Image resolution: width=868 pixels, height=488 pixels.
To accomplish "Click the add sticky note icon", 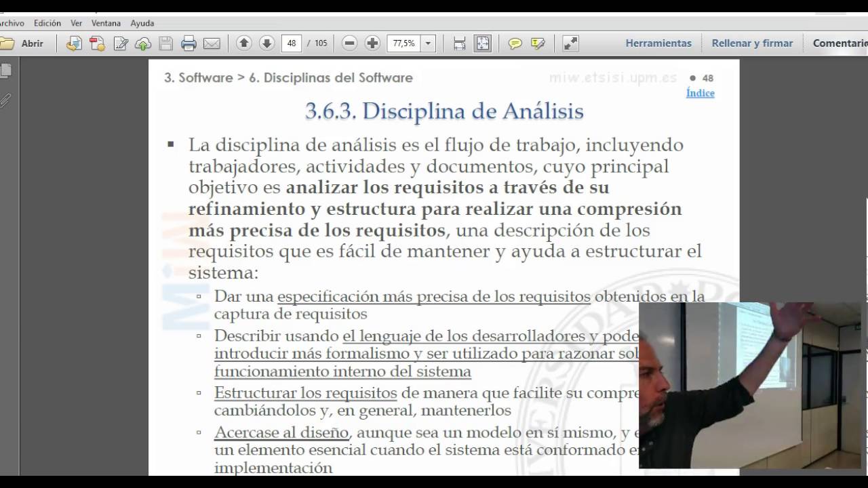I will coord(515,43).
